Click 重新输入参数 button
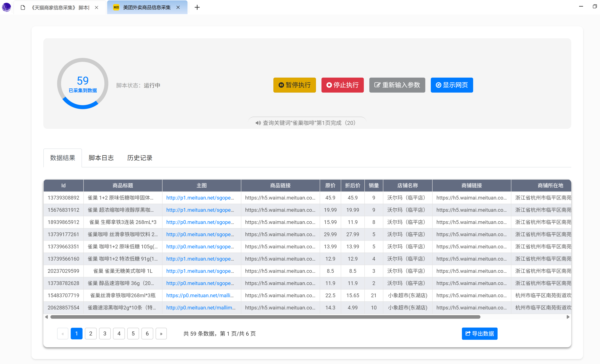Image resolution: width=600 pixels, height=364 pixels. click(x=397, y=85)
